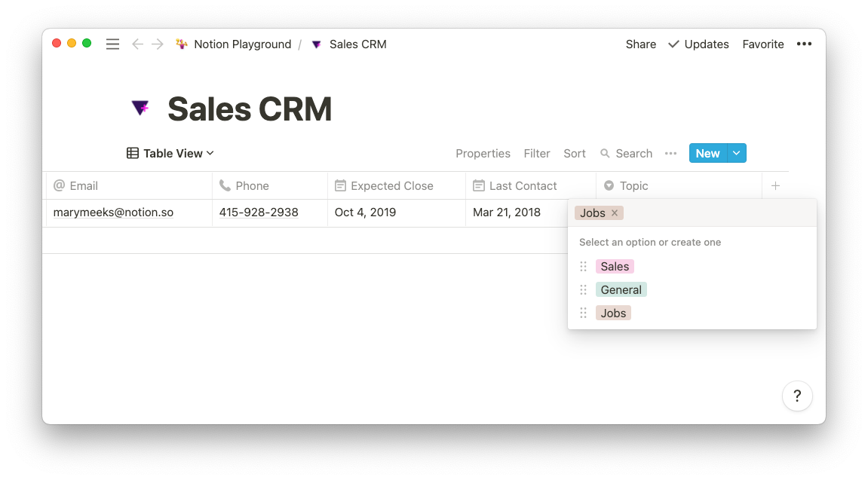Add a new column with plus icon

coord(775,186)
